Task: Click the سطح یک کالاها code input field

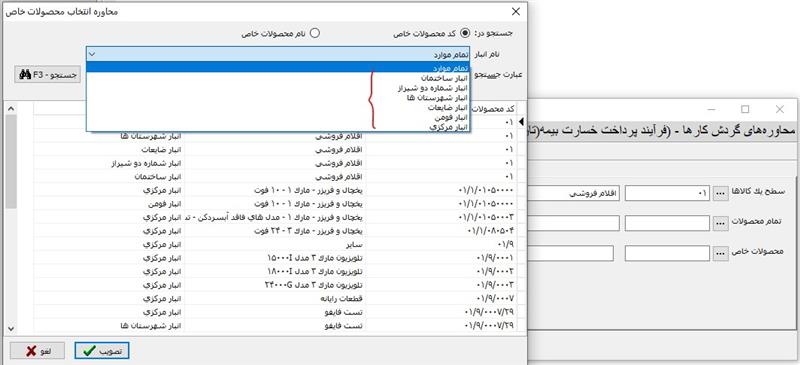Action: pos(667,193)
